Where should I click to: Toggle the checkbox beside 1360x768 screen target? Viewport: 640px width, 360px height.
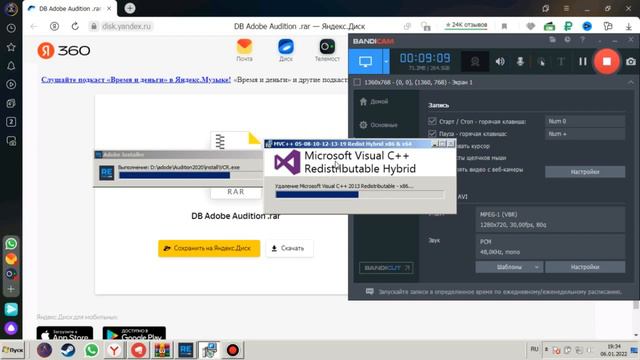click(x=357, y=82)
